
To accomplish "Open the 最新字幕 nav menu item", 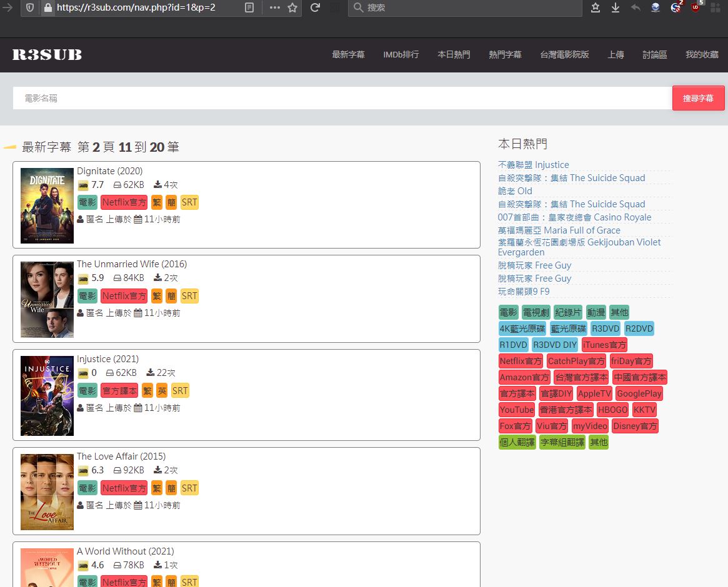I will click(348, 55).
